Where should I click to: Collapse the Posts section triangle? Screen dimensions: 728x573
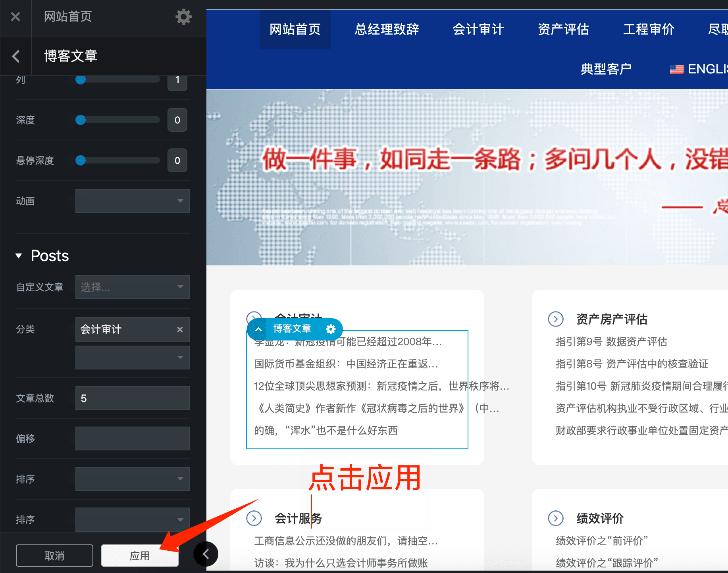pos(19,256)
